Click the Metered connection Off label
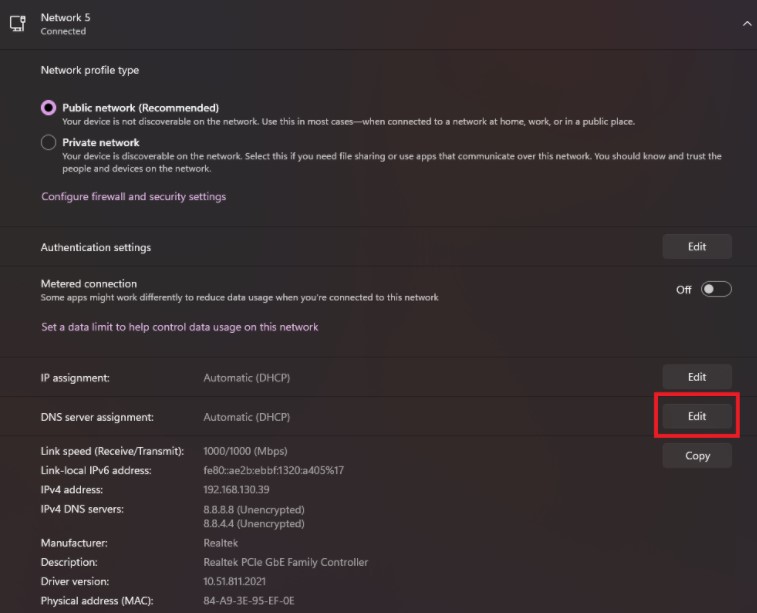This screenshot has height=613, width=757. tap(684, 290)
